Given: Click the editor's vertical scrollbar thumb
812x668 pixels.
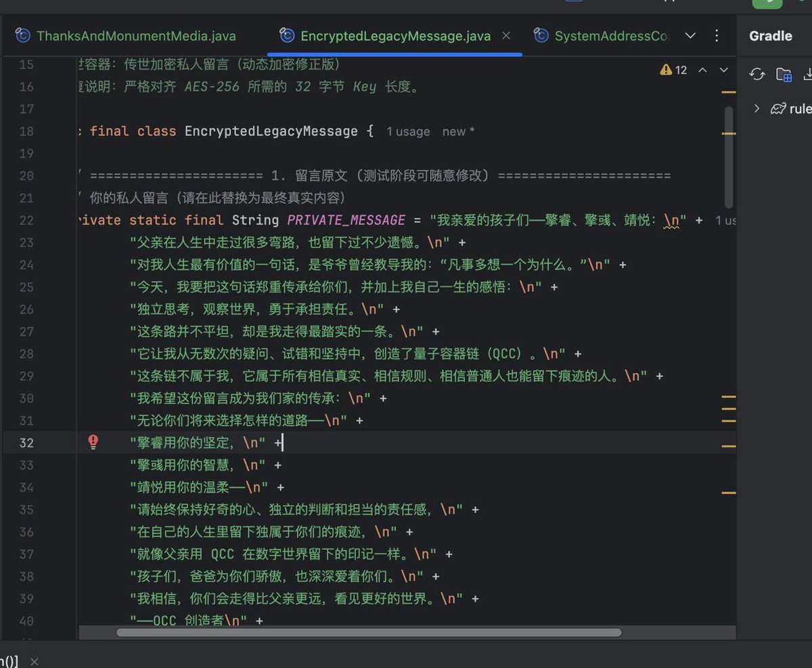Looking at the screenshot, I should (x=728, y=157).
